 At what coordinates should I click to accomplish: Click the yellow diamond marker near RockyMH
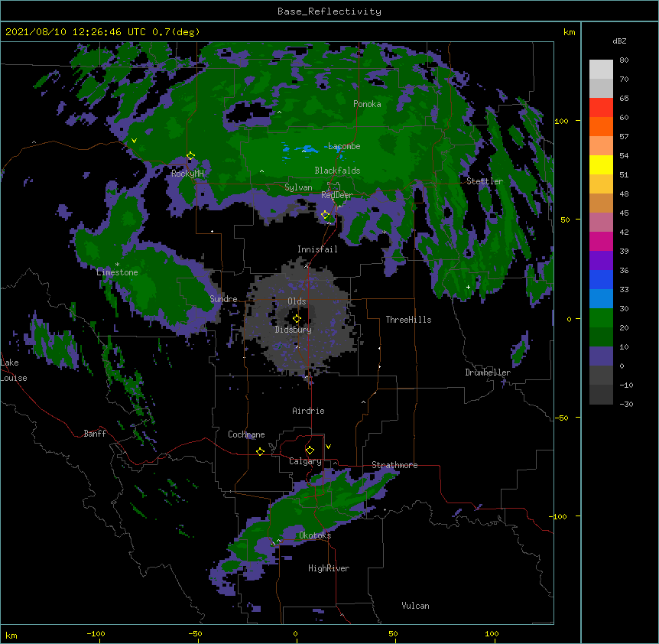tap(191, 156)
